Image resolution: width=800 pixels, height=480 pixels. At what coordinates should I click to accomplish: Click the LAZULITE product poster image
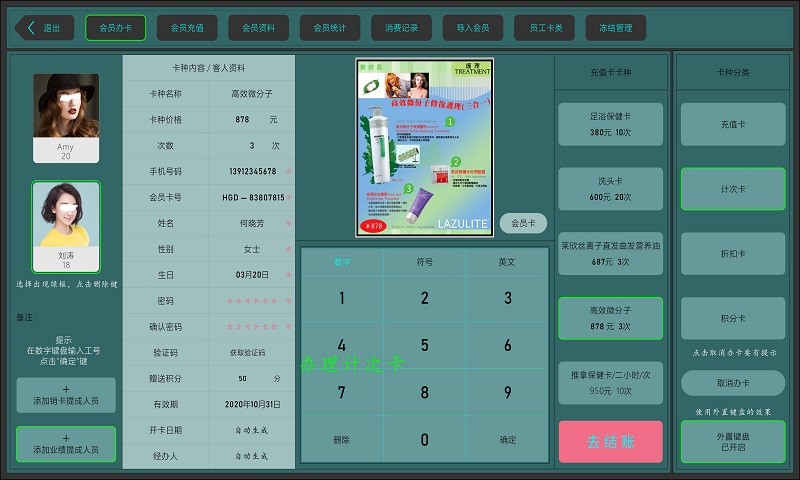tap(424, 147)
